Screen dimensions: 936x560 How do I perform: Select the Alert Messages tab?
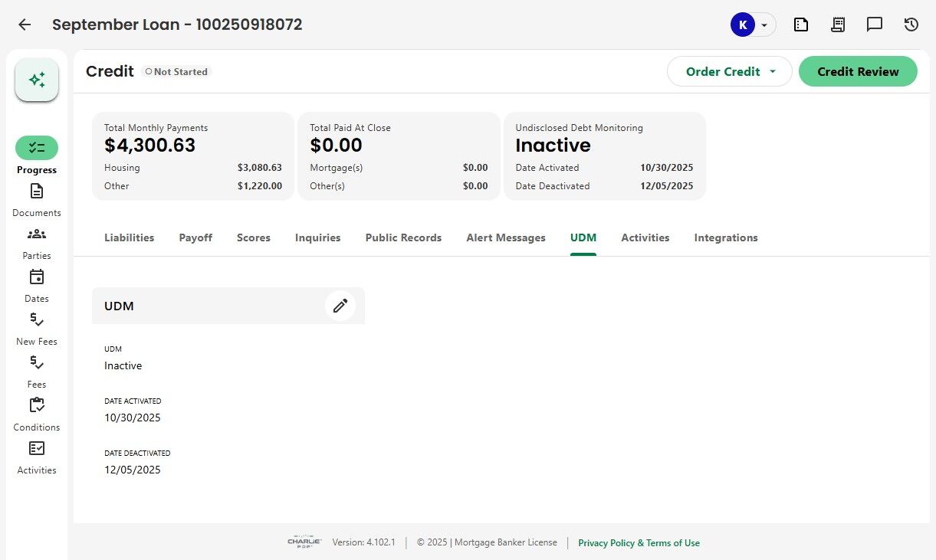point(506,237)
